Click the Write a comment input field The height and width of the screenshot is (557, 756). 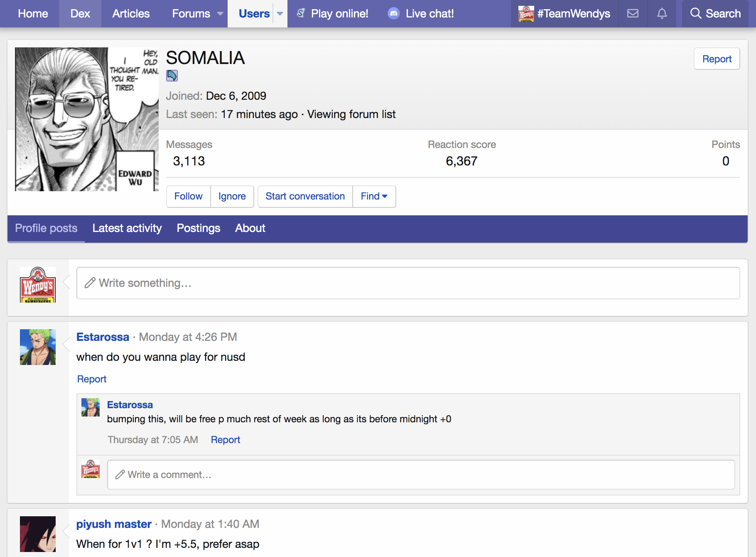[421, 475]
